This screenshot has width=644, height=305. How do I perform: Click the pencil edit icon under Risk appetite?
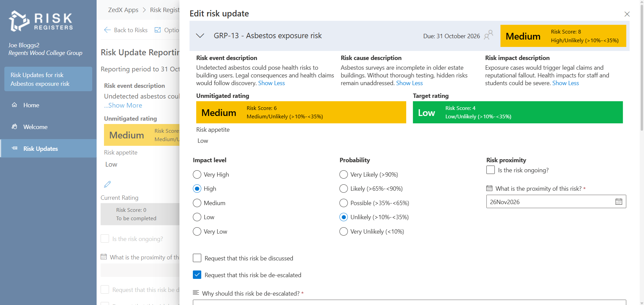pyautogui.click(x=107, y=184)
